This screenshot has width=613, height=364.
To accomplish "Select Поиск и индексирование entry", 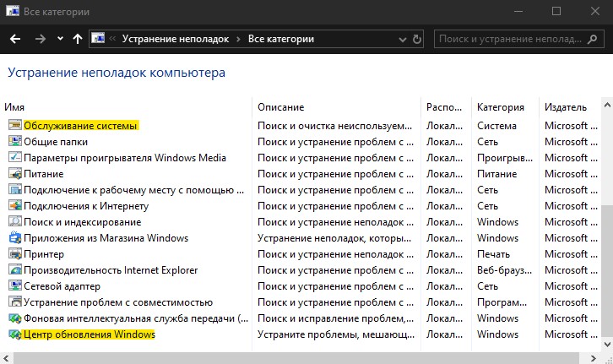I will point(82,222).
